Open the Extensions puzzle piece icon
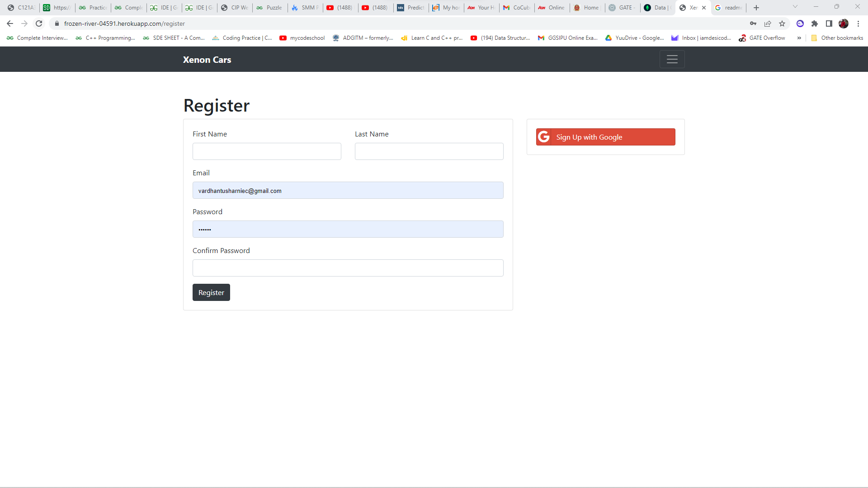The width and height of the screenshot is (868, 488). 815,23
